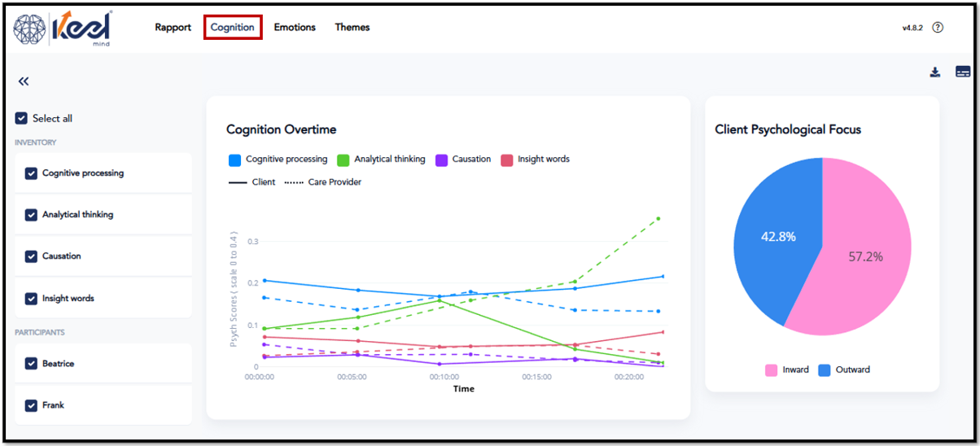Toggle participant Frank checkbox
980x446 pixels.
point(31,405)
